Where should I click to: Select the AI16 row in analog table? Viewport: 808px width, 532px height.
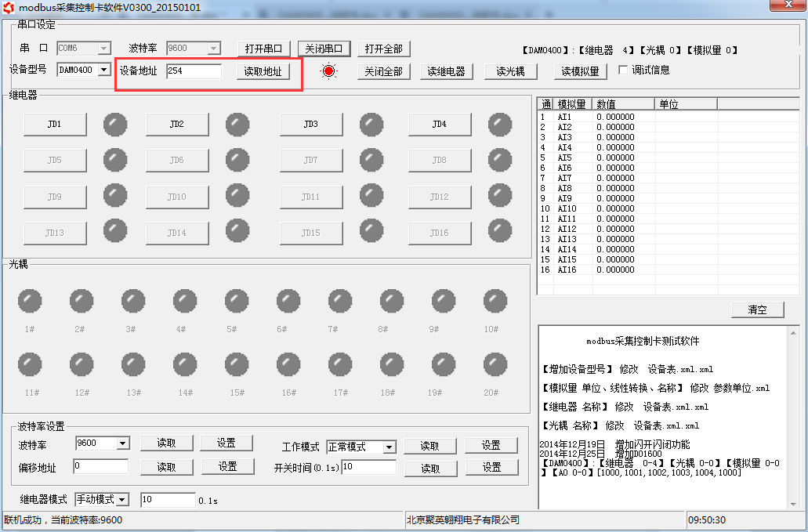(668, 270)
